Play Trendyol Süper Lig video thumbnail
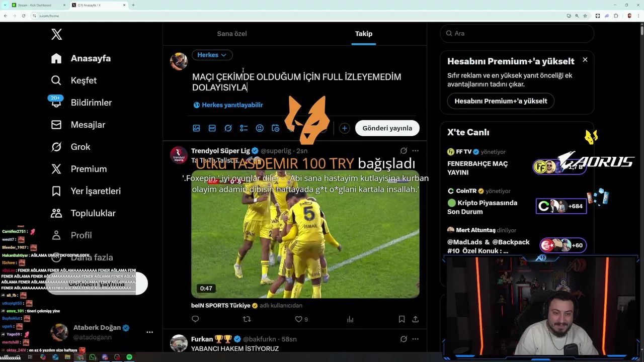Viewport: 644px width, 362px height. [x=305, y=234]
